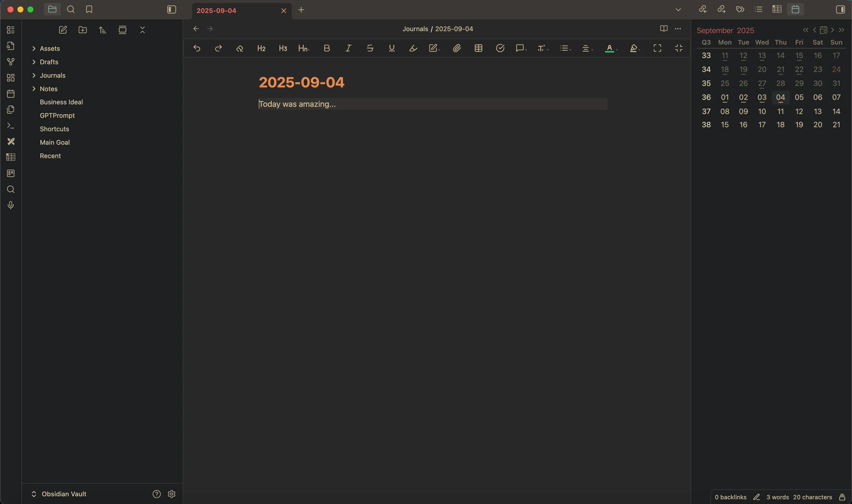Click the eraser clear formatting icon

coord(239,48)
